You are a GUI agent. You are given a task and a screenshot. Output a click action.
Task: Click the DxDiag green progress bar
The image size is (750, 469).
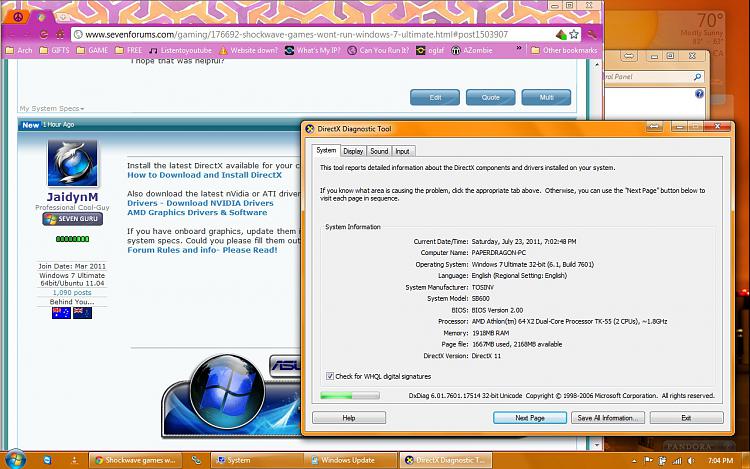tap(350, 396)
